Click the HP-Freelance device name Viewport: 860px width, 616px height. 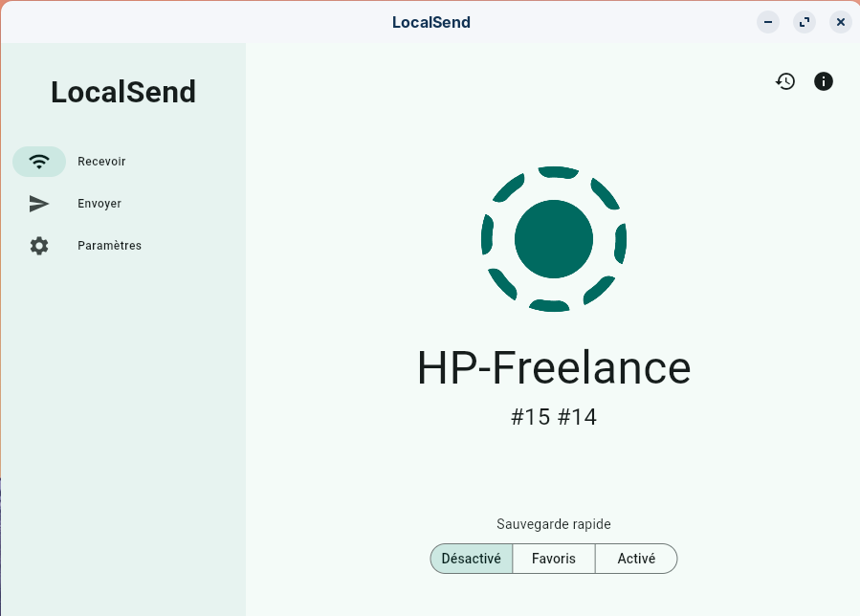554,368
